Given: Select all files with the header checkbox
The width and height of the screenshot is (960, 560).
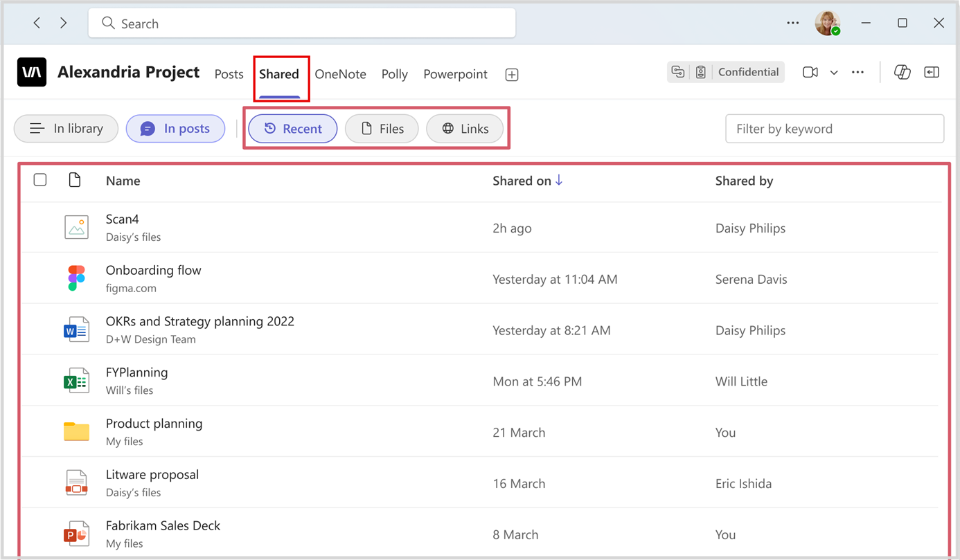Looking at the screenshot, I should [x=39, y=179].
